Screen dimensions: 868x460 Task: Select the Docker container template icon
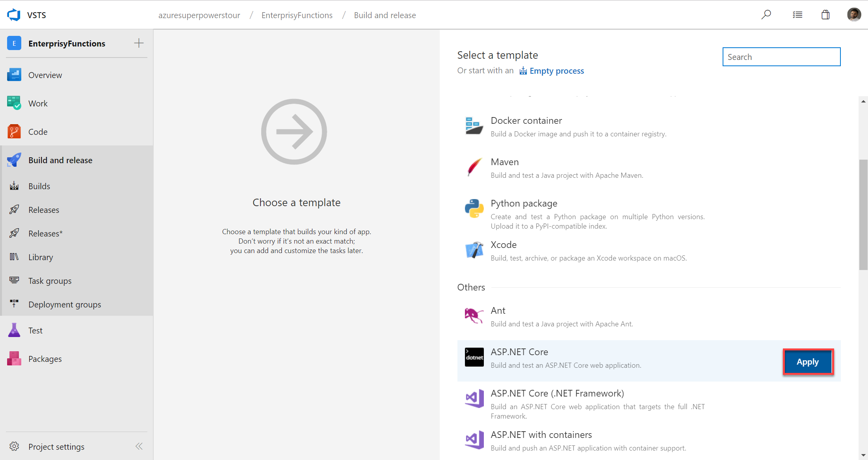pos(474,126)
